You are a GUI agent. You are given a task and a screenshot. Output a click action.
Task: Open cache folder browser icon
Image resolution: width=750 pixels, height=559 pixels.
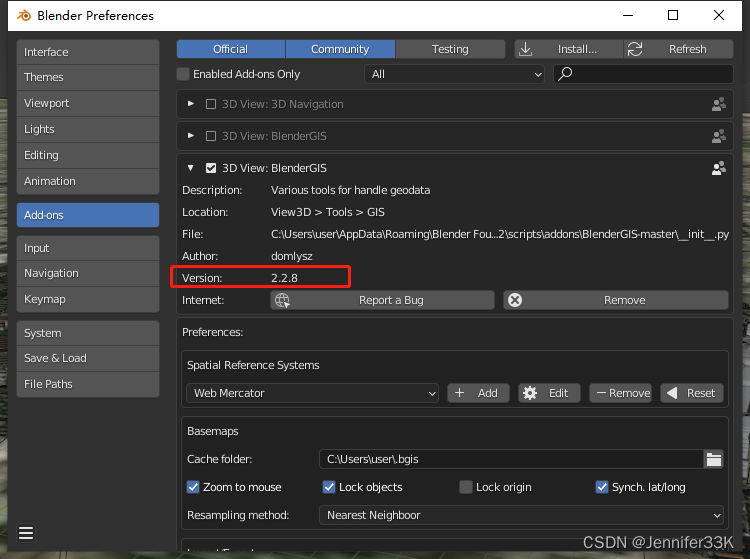point(714,460)
